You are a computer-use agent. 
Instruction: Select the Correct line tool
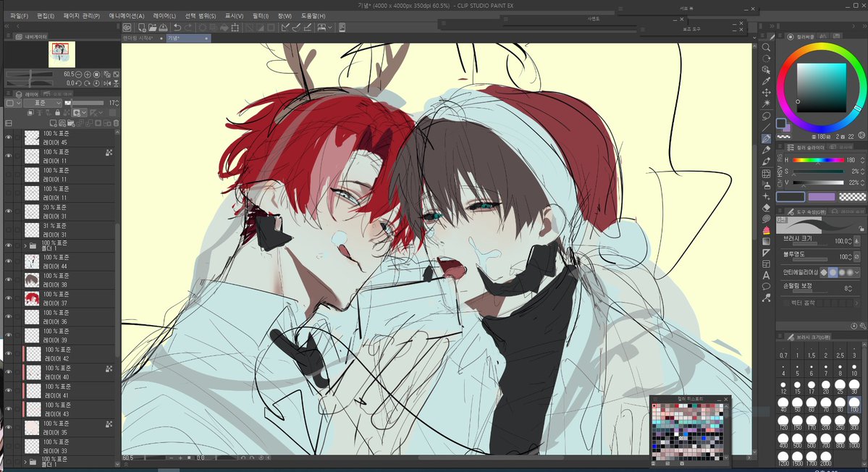click(x=766, y=298)
